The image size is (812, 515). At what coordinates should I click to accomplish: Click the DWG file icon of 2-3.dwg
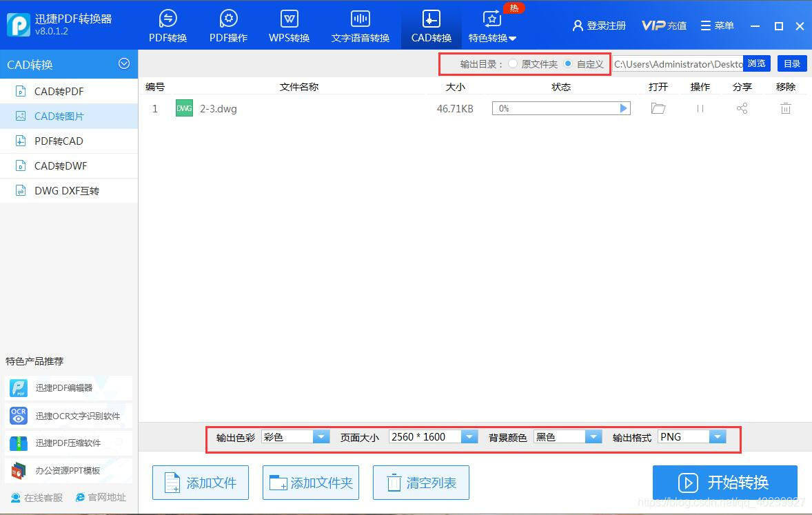[x=184, y=108]
